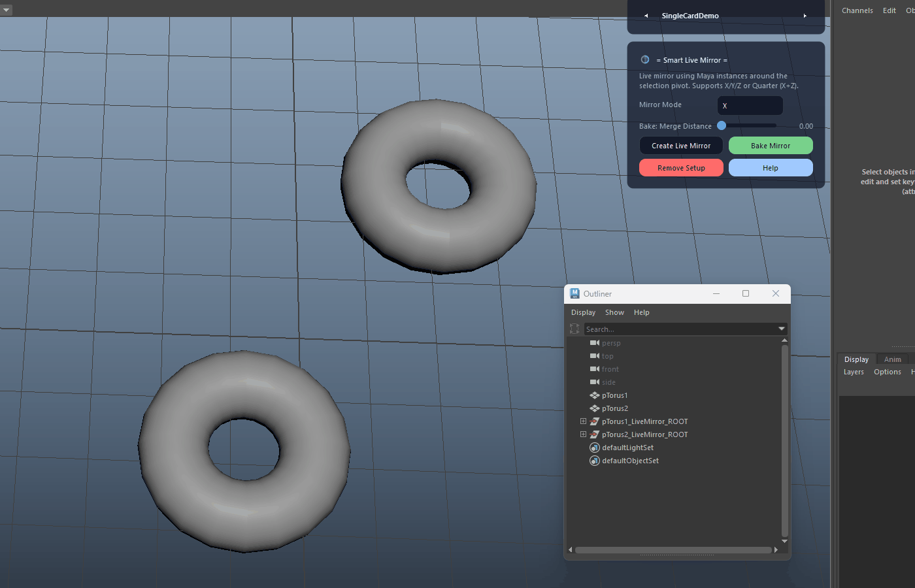The height and width of the screenshot is (588, 915).
Task: Click the Smart Live Mirror info icon
Action: point(645,59)
